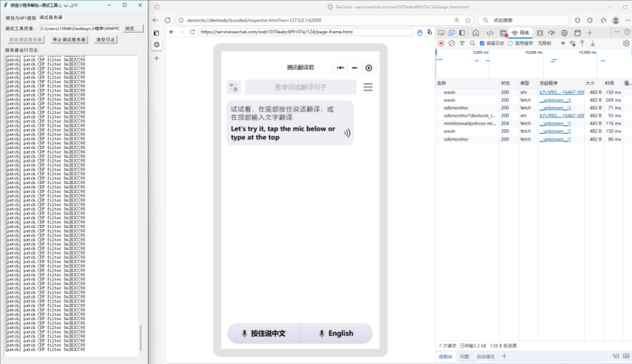The image size is (632, 364).
Task: Open the b7c3f92 initiator link of first wxob
Action: pyautogui.click(x=561, y=92)
